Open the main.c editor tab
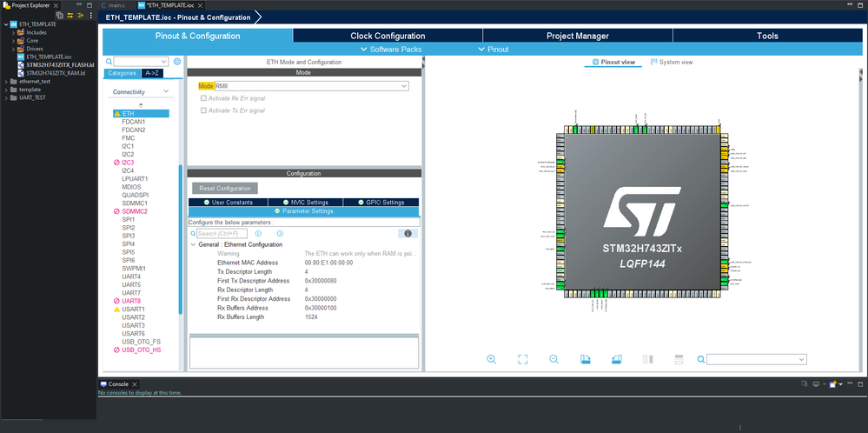 (114, 5)
